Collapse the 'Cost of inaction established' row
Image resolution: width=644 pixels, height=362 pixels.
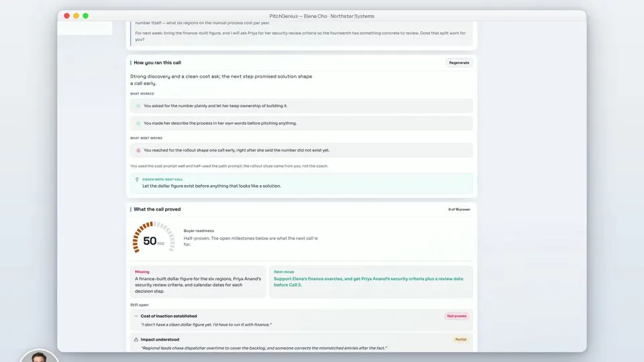click(136, 316)
